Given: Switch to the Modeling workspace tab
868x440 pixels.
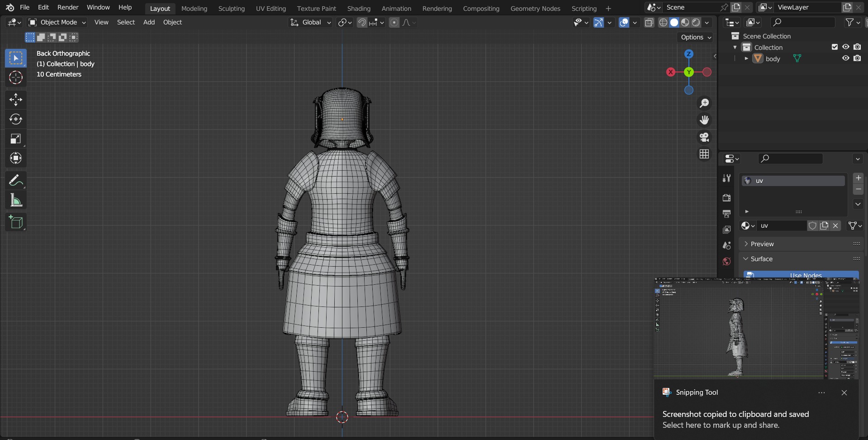Looking at the screenshot, I should coord(194,8).
